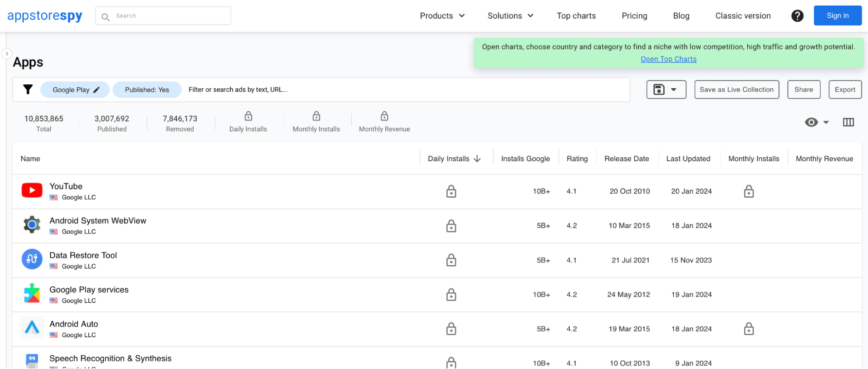Click the YouTube app icon
This screenshot has width=868, height=369.
coord(32,190)
